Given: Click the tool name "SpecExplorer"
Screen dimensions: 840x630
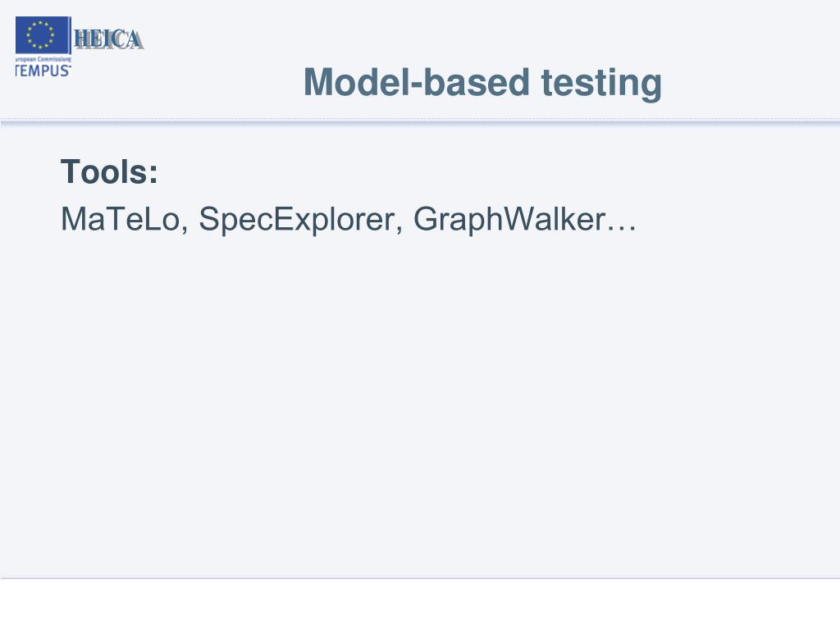Looking at the screenshot, I should click(x=297, y=219).
